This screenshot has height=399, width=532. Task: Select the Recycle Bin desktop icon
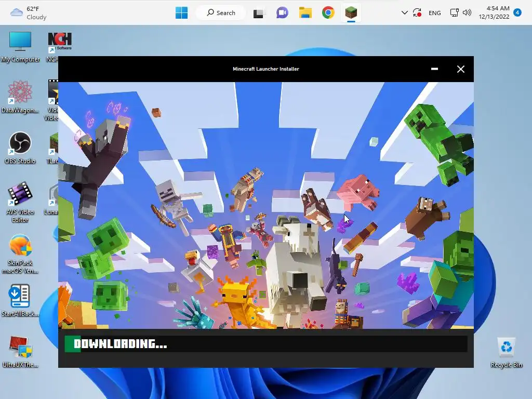[506, 352]
